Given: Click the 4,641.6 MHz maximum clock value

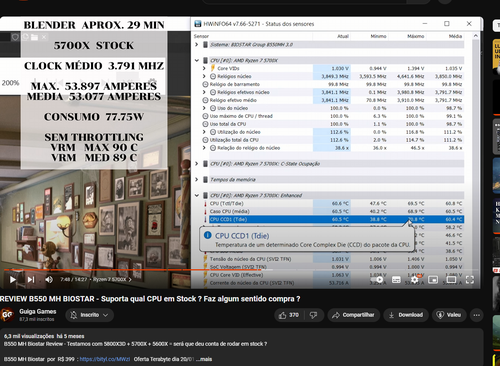Looking at the screenshot, I should click(410, 76).
